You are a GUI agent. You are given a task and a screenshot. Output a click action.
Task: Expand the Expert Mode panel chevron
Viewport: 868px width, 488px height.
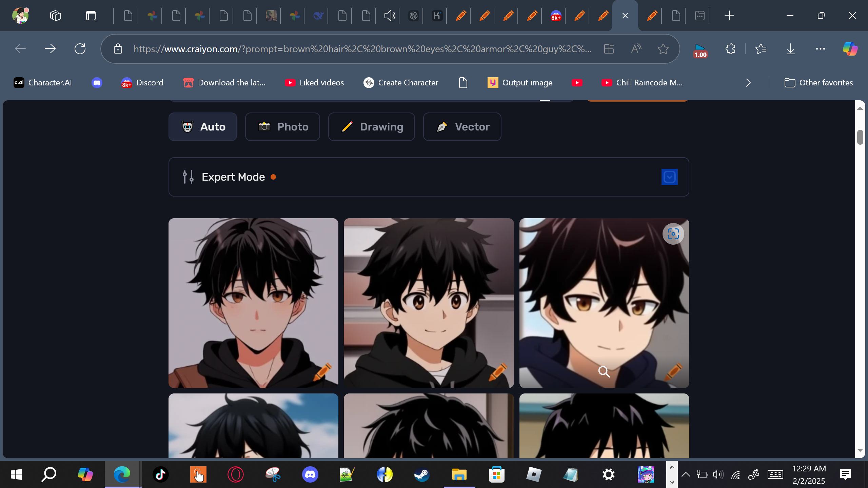[x=669, y=177]
